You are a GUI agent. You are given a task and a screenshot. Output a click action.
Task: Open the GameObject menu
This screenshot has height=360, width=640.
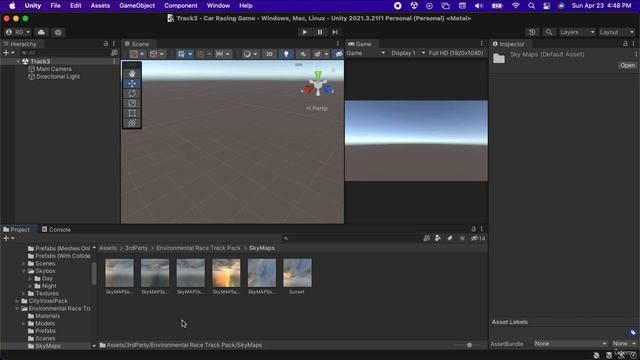137,6
